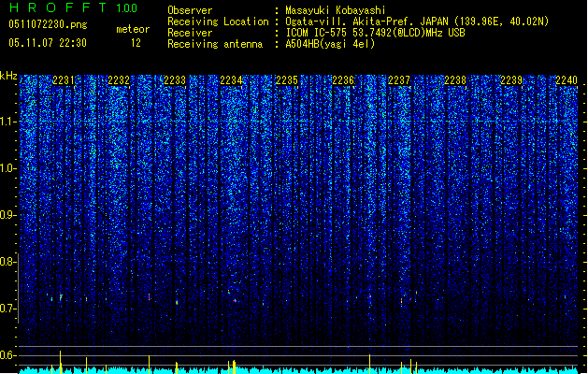
Task: Select the file name 0511072230.png
Action: pyautogui.click(x=48, y=24)
